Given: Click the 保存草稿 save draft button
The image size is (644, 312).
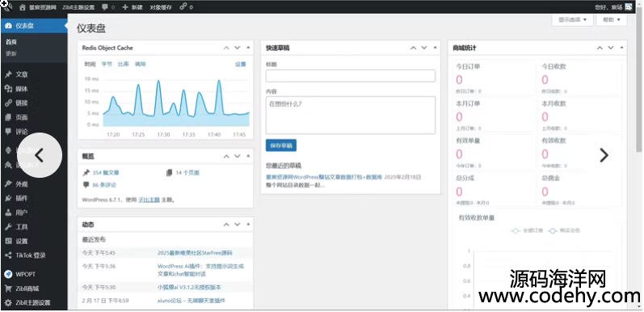Looking at the screenshot, I should pos(281,145).
